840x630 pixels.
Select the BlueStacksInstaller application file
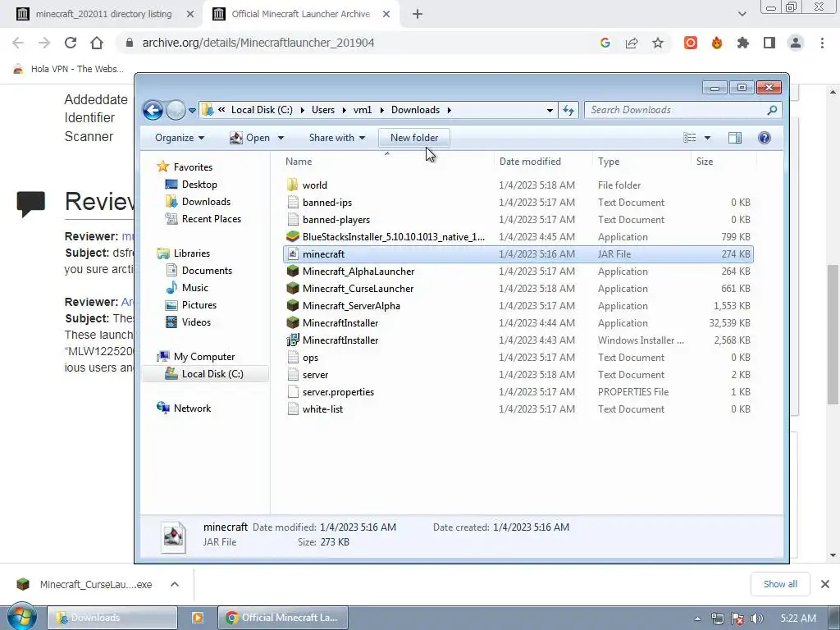[393, 237]
